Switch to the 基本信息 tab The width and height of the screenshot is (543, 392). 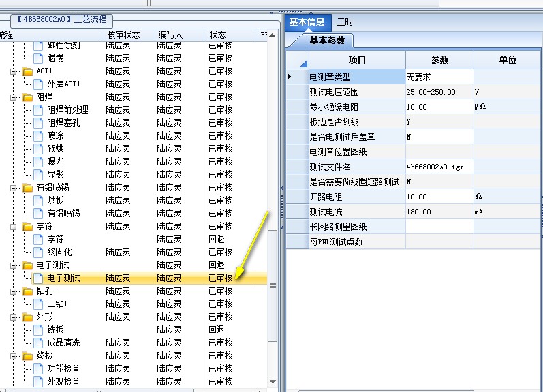307,22
